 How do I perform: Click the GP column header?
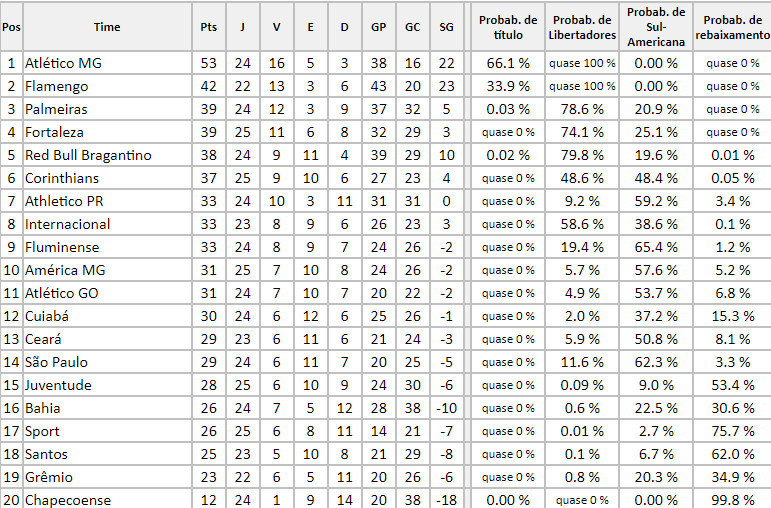(378, 27)
